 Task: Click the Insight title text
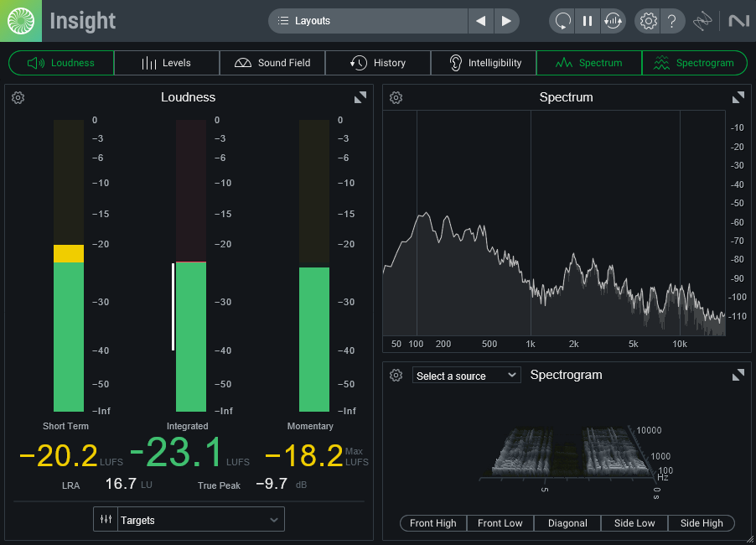[x=82, y=21]
